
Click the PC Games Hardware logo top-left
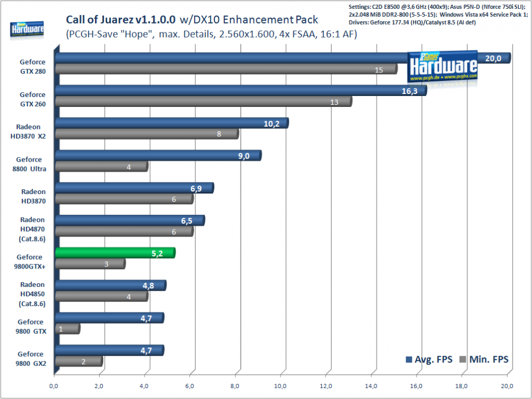(x=27, y=29)
